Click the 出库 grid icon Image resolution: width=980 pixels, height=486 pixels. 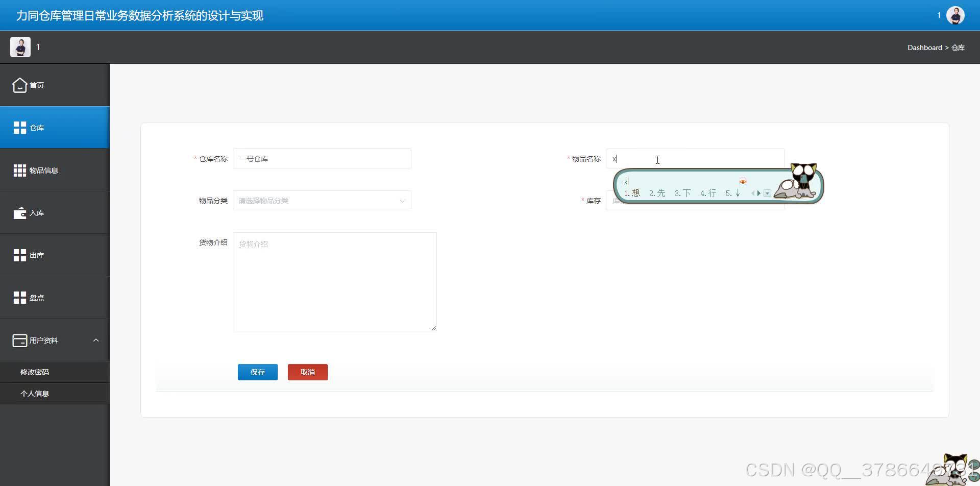pyautogui.click(x=20, y=255)
